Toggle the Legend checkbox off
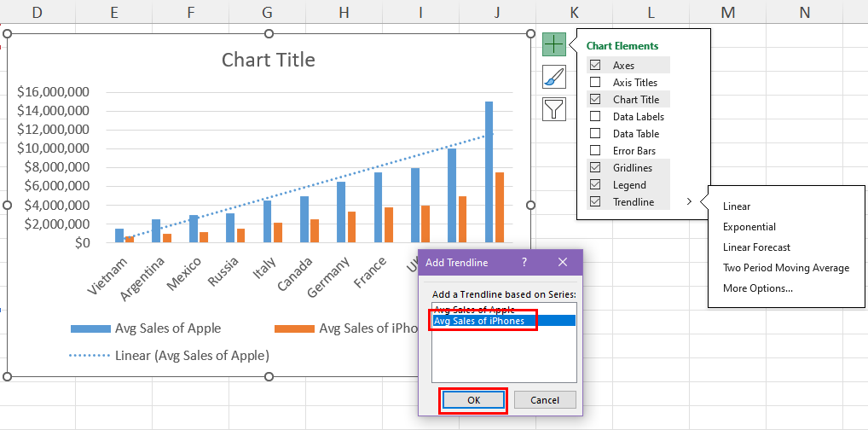Image resolution: width=868 pixels, height=430 pixels. [595, 185]
